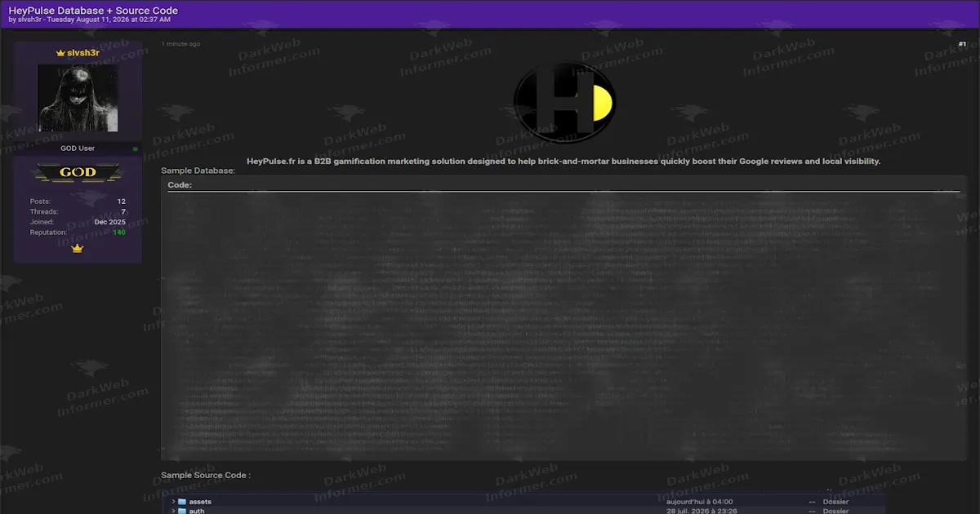Click the 'aujourd'hui à 04:00' date cell
Viewport: 980px width, 514px height.
point(700,502)
